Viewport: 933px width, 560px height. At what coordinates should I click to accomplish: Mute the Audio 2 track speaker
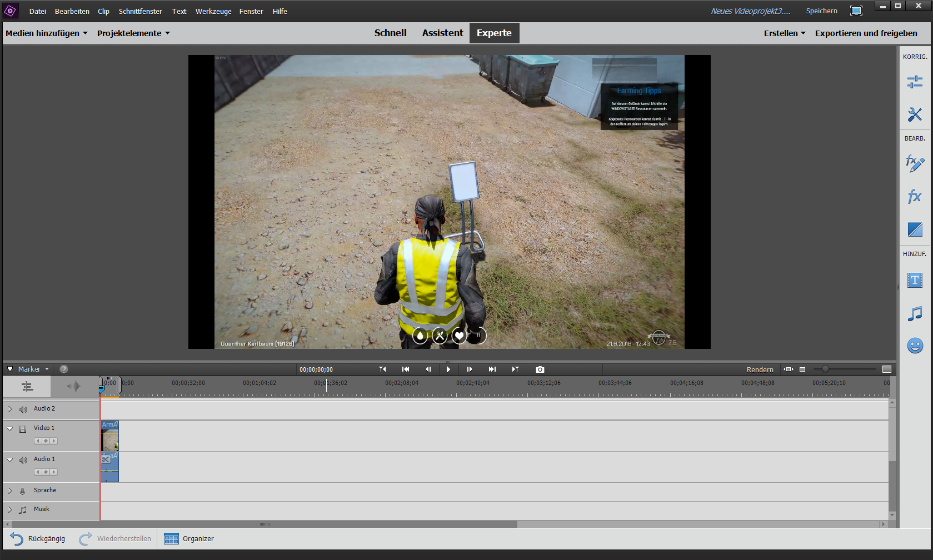pyautogui.click(x=23, y=409)
